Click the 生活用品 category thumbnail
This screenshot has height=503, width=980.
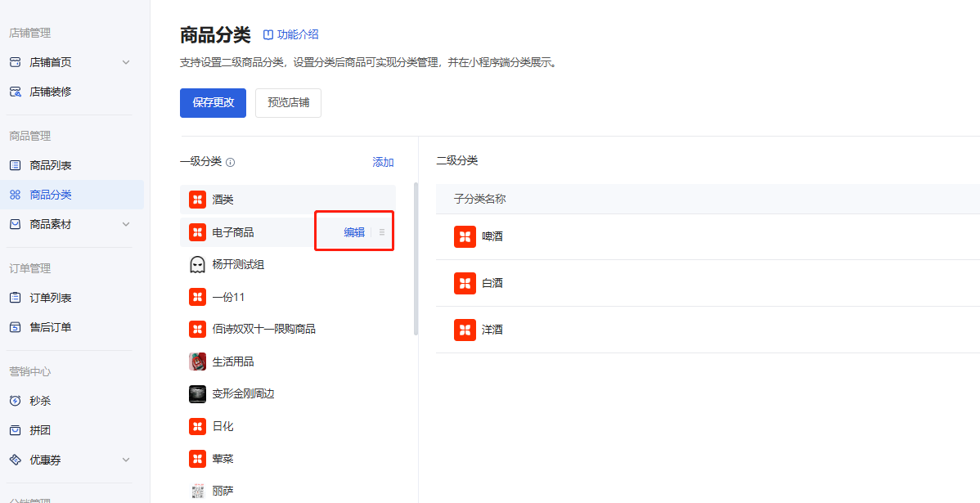[x=197, y=362]
